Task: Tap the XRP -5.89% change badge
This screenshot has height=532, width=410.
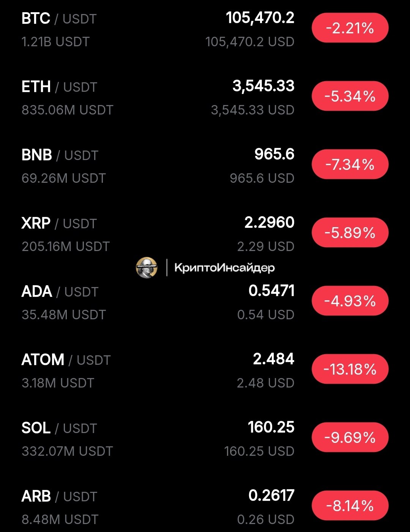Action: 350,232
